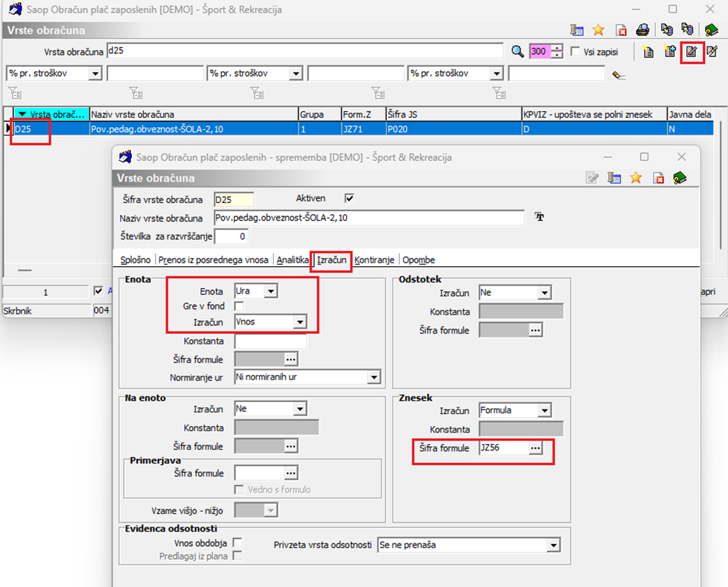Enable the Gre v fond checkbox

239,306
